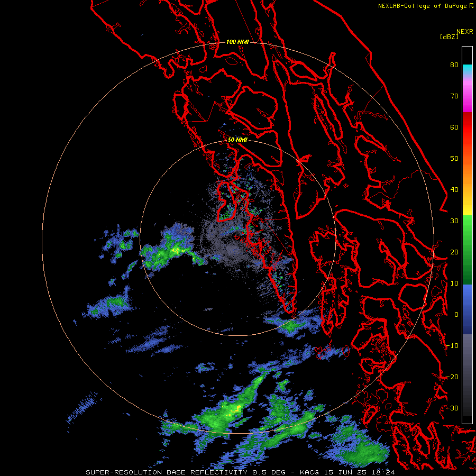This screenshot has height=476, width=476.
Task: Click the 30 value on the dBZ scale
Action: 454,221
